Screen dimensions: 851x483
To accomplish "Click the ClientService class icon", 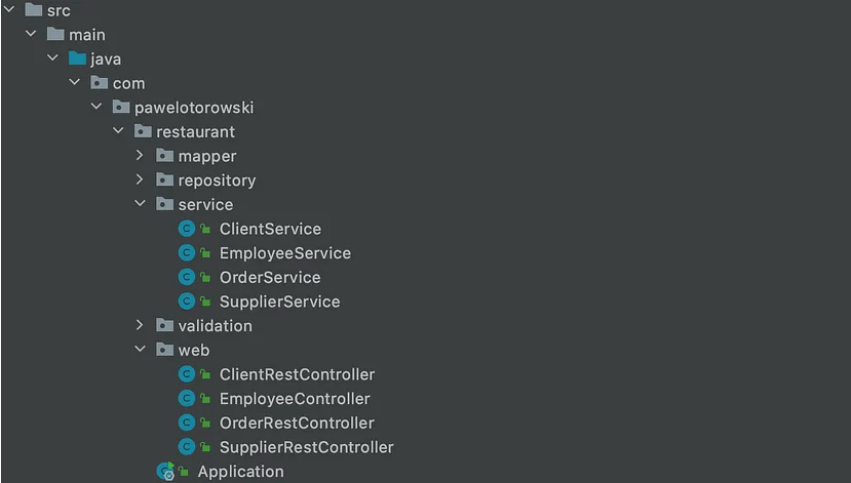I will pos(186,229).
